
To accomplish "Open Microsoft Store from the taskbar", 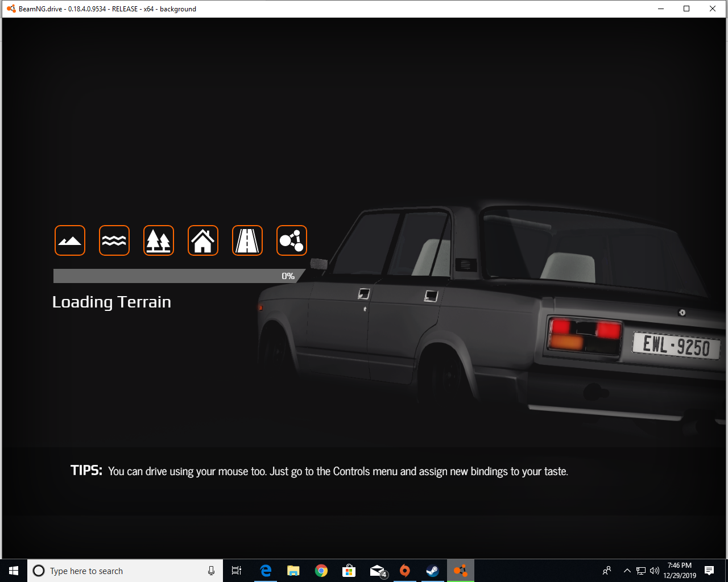I will (x=349, y=571).
